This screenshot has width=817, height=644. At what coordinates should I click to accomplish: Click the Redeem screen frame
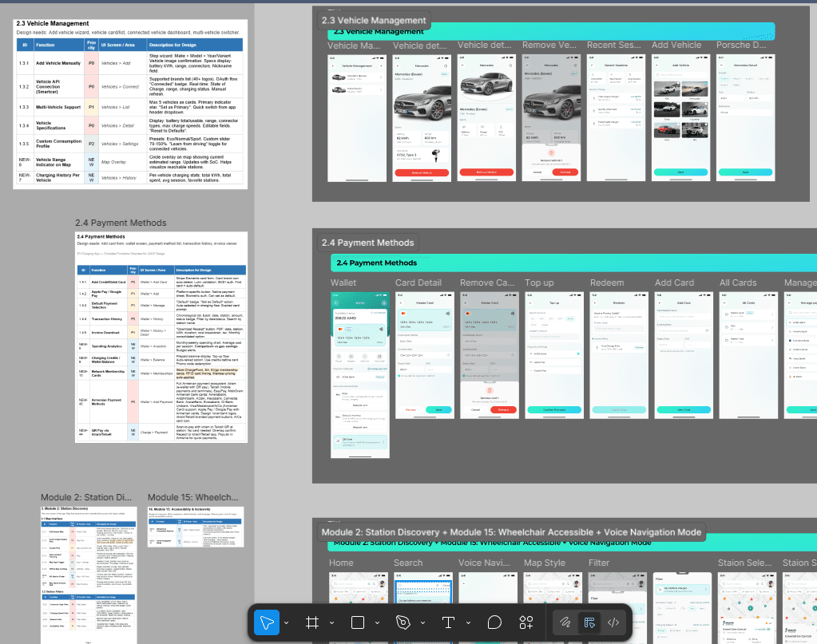pyautogui.click(x=619, y=355)
